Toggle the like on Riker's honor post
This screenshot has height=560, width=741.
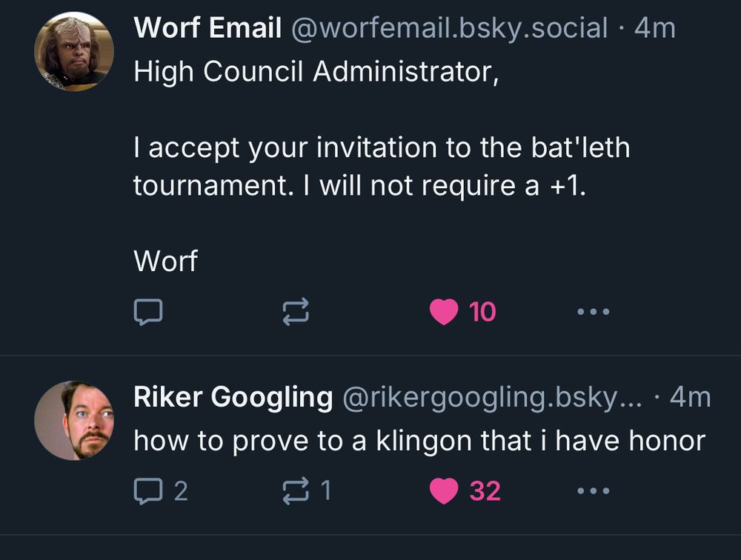pyautogui.click(x=443, y=490)
